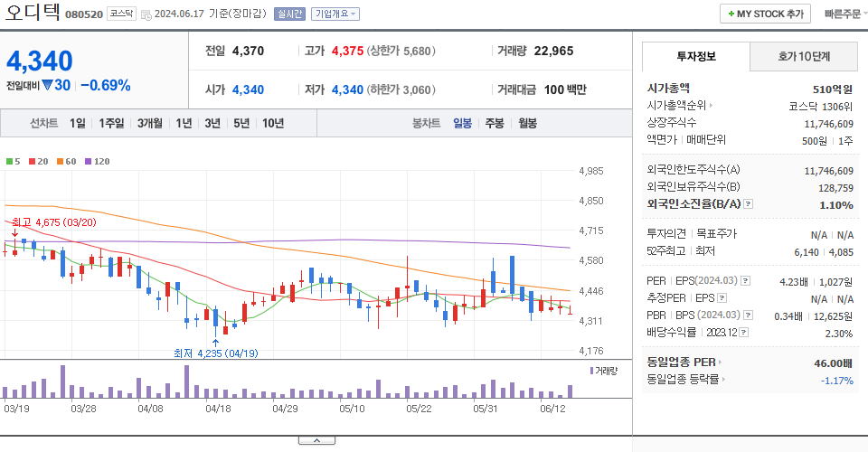
Task: Select 5년 line chart period
Action: coord(241,123)
